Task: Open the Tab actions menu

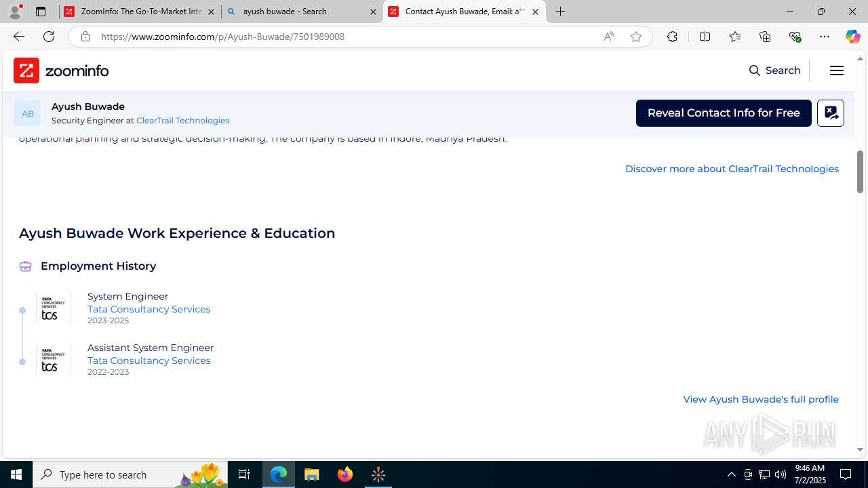Action: pyautogui.click(x=41, y=12)
